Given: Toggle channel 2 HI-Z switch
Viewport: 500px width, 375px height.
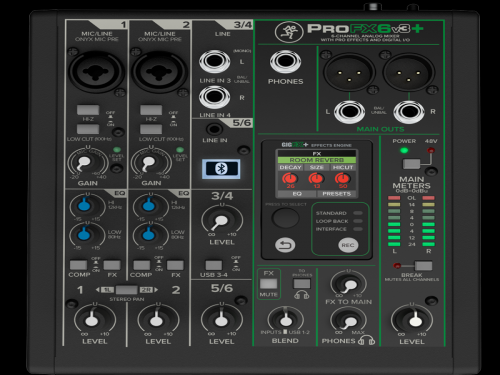Looking at the screenshot, I should click(151, 110).
